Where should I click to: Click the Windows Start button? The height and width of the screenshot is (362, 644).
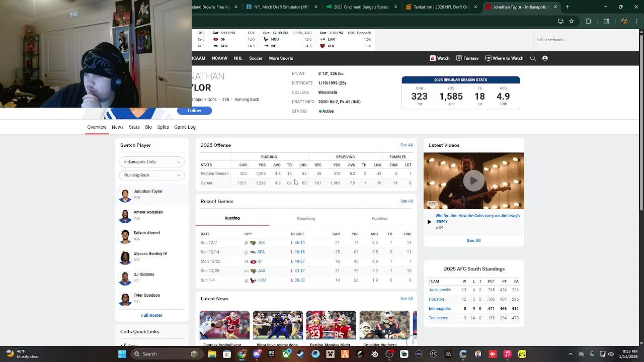[122, 354]
